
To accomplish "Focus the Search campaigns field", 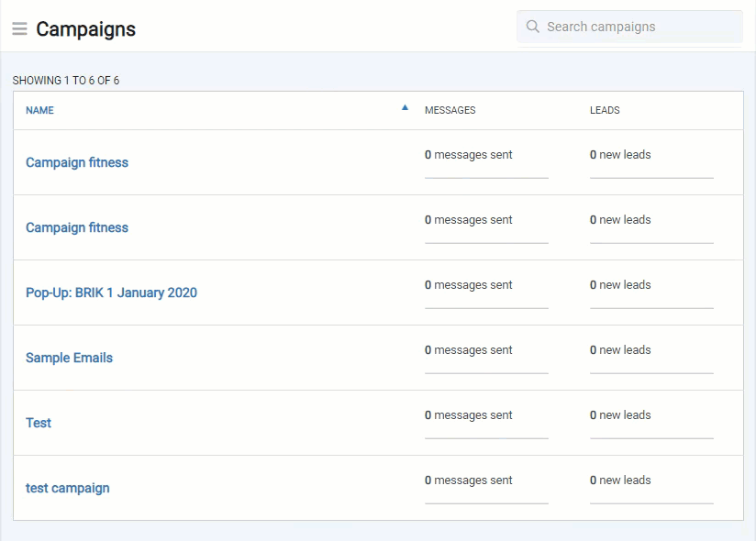I will (x=629, y=27).
